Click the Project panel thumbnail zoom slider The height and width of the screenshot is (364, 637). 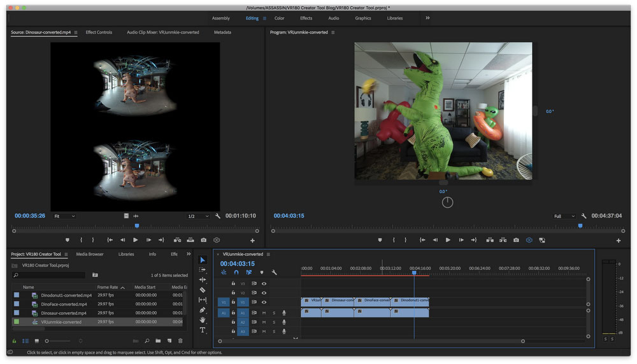coord(47,341)
